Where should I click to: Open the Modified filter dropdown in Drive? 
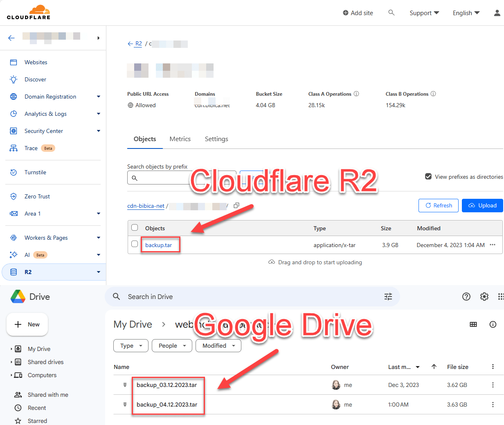[x=218, y=346]
